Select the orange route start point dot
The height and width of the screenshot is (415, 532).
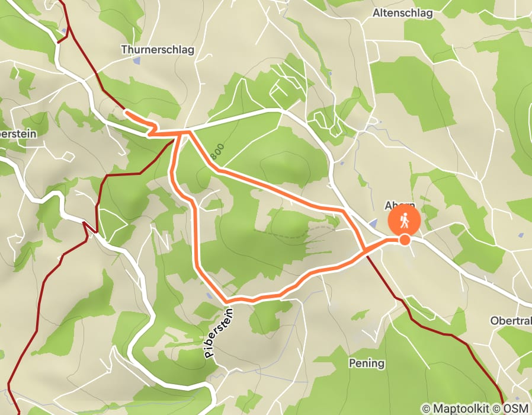point(405,240)
